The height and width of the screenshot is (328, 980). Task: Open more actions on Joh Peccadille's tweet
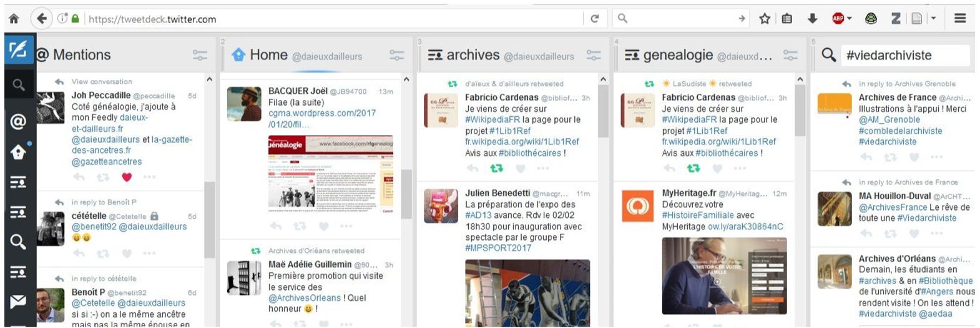(149, 177)
